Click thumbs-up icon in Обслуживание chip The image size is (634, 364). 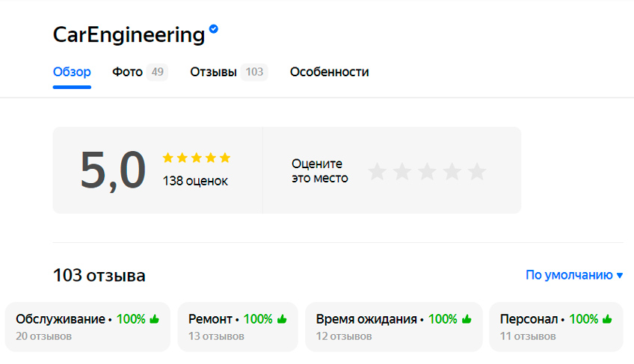coord(155,319)
